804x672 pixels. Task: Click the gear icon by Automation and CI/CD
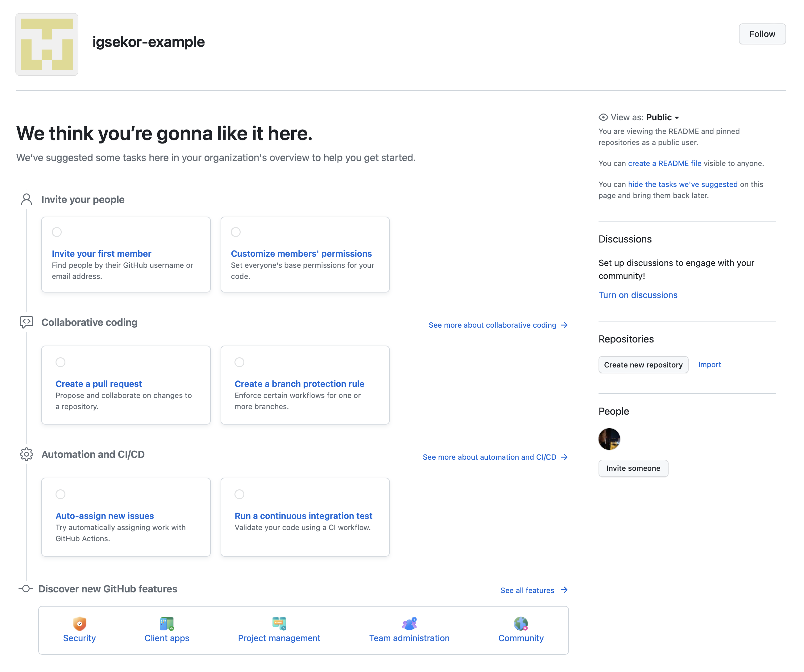(27, 454)
